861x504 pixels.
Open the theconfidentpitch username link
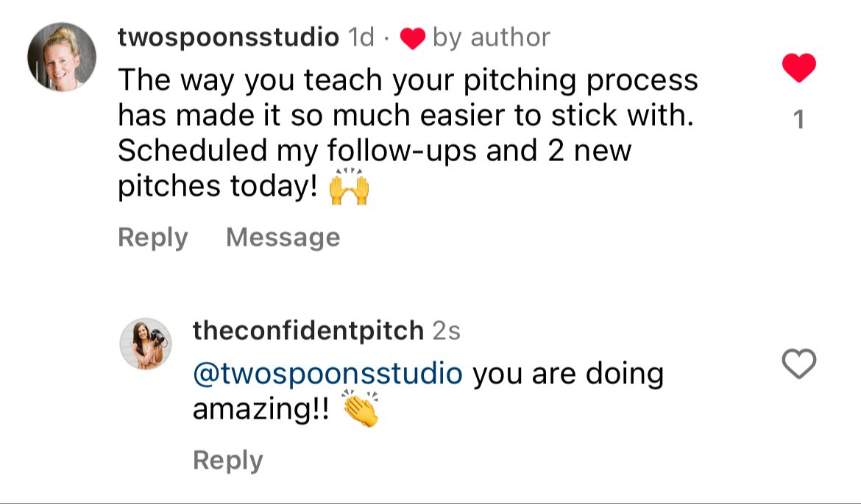coord(308,330)
